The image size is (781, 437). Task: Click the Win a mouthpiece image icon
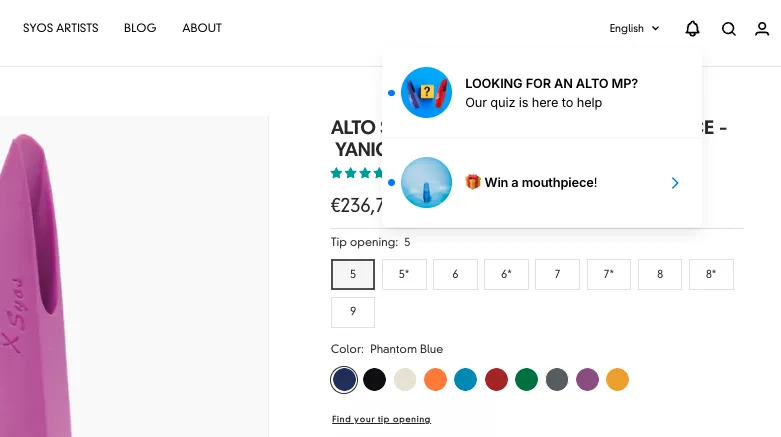[x=426, y=182]
